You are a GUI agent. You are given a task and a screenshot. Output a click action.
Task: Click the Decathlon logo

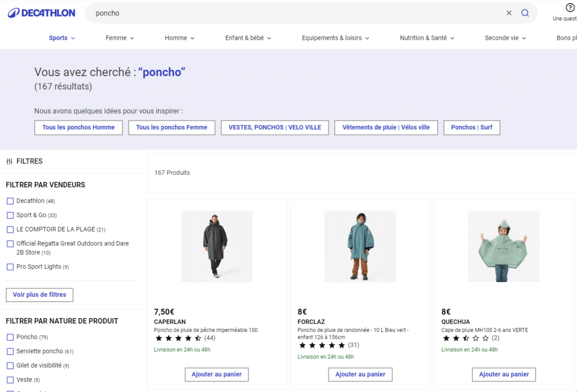[x=42, y=13]
